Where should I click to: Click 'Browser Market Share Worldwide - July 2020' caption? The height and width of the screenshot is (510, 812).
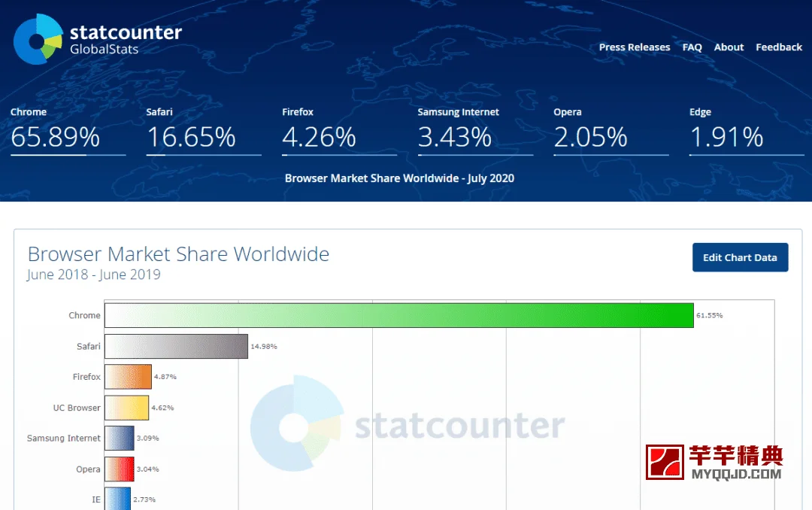click(399, 178)
